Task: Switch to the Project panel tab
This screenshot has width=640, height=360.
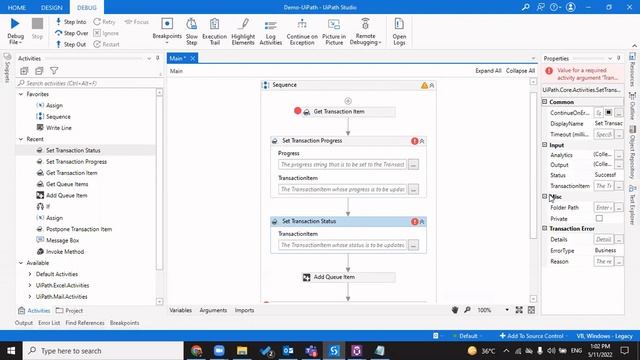Action: 69,311
